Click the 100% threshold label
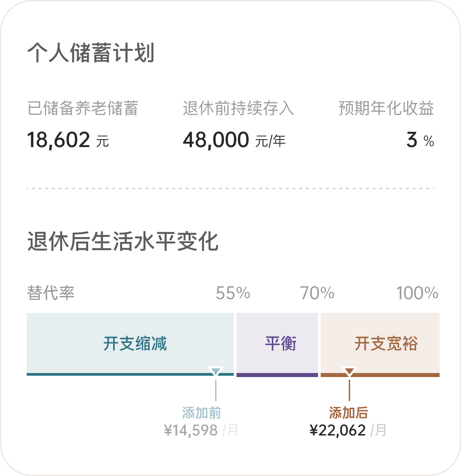Image resolution: width=461 pixels, height=476 pixels. 417,293
